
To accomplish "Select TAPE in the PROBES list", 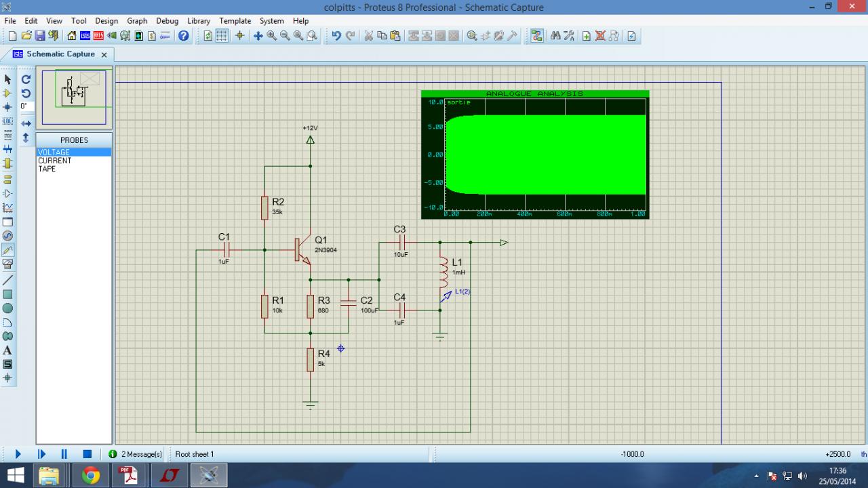I will 73,169.
